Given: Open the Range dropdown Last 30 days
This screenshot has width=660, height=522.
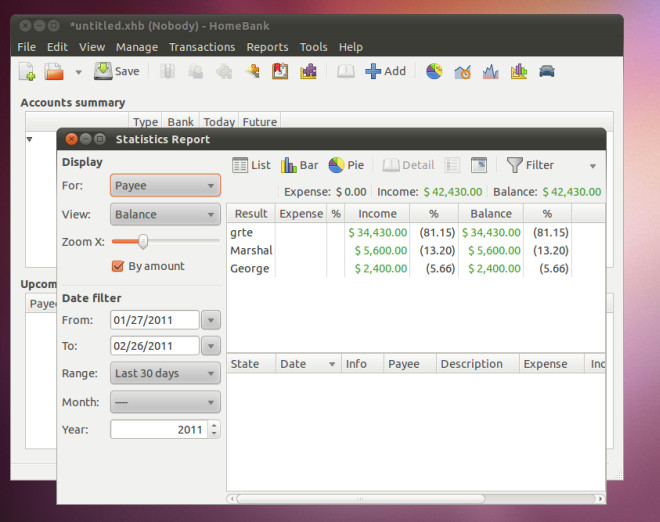Looking at the screenshot, I should coord(165,373).
